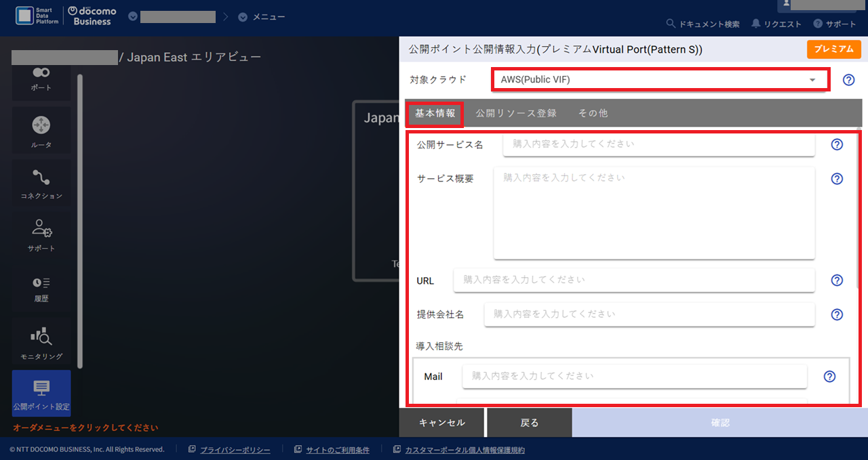Click the help icon beside 対象クラウド
This screenshot has height=460, width=868.
tap(848, 80)
